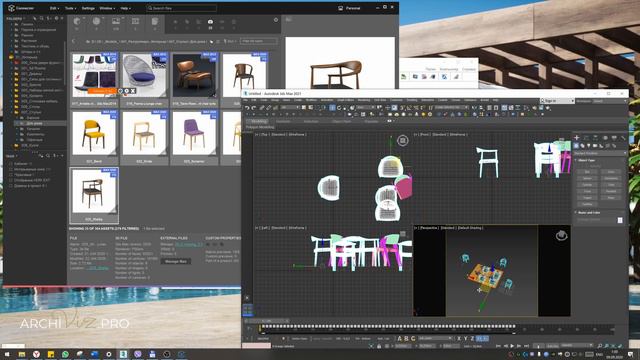This screenshot has width=640, height=360.
Task: Open the Windows Start menu
Action: coord(7,354)
